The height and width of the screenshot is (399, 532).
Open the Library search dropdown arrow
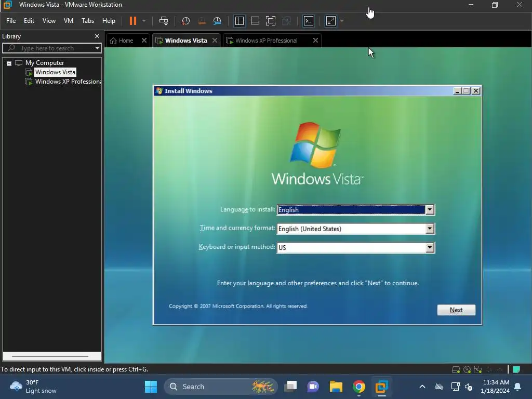[x=97, y=48]
